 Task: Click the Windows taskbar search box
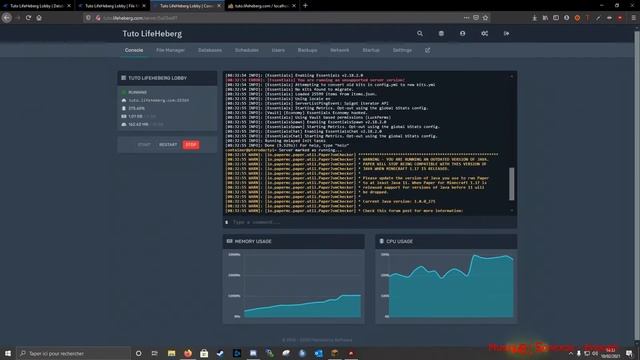click(x=73, y=353)
